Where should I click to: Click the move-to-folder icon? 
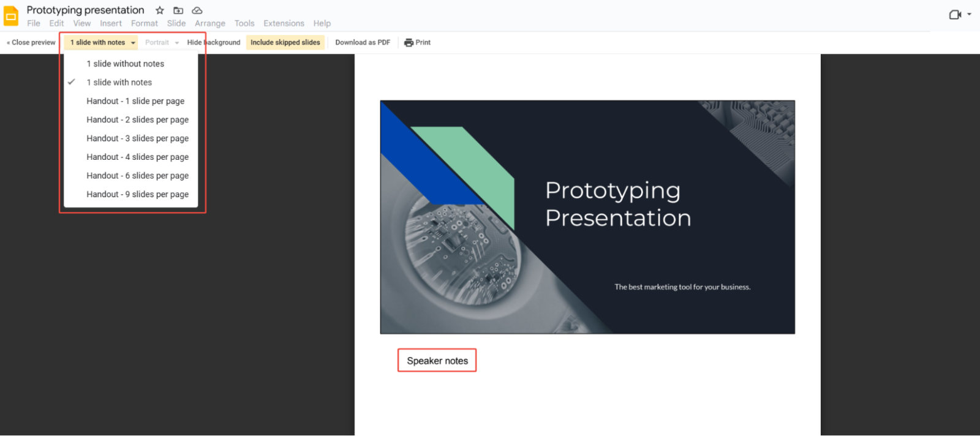point(178,10)
